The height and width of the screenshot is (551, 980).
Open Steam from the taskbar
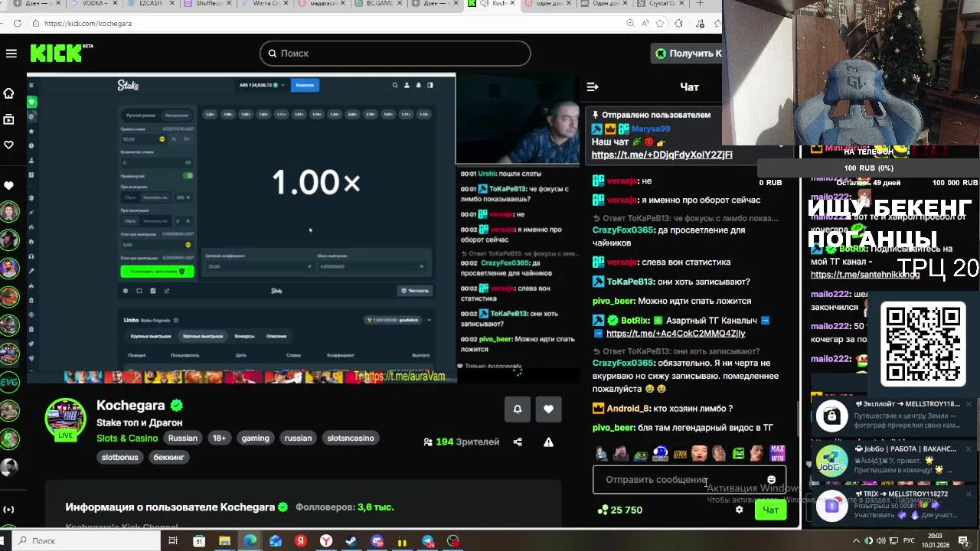click(351, 541)
